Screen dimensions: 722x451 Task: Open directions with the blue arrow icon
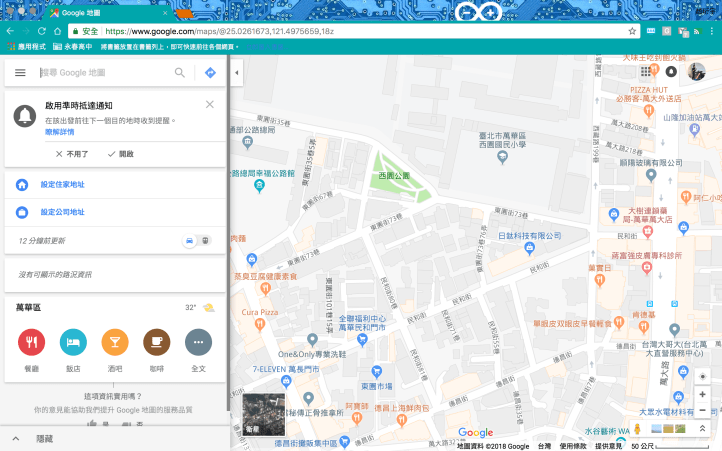210,73
